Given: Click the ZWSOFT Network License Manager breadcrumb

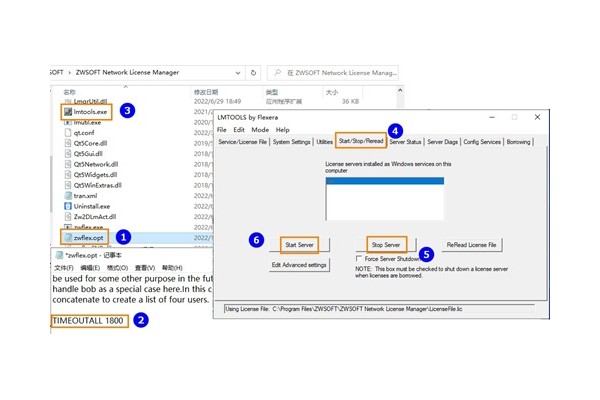Looking at the screenshot, I should pyautogui.click(x=127, y=72).
